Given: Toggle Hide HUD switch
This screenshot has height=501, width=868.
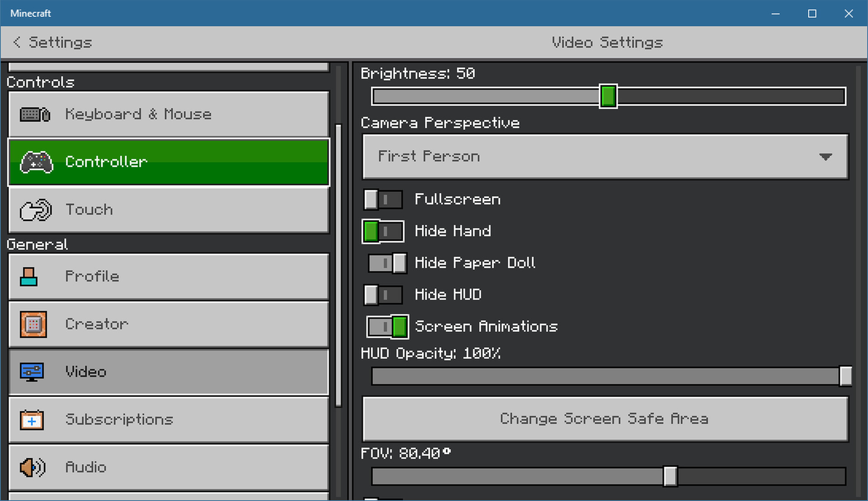Looking at the screenshot, I should coord(383,295).
